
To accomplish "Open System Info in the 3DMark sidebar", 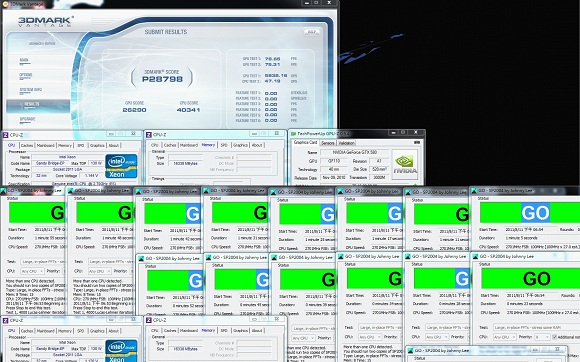I will (x=31, y=90).
